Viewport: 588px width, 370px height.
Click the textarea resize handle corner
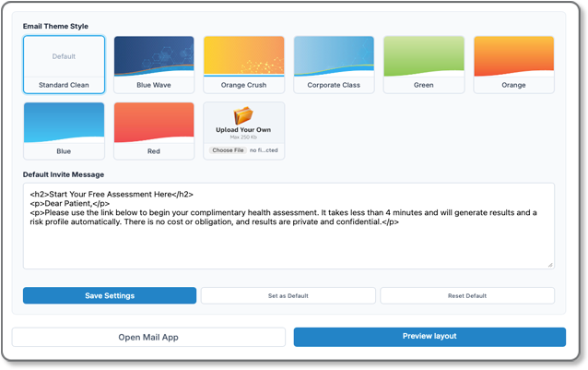550,265
